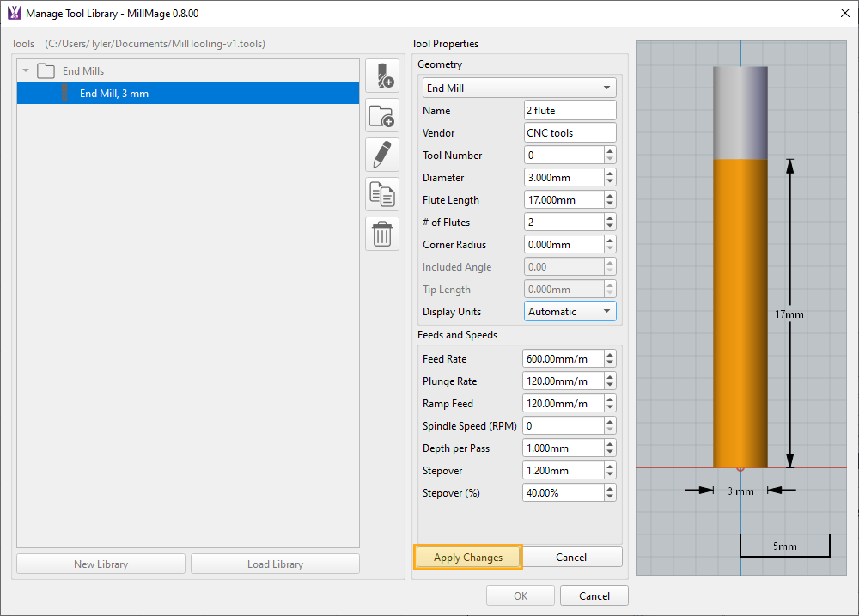859x616 pixels.
Task: Open the End Mill tool type dropdown
Action: pos(519,88)
